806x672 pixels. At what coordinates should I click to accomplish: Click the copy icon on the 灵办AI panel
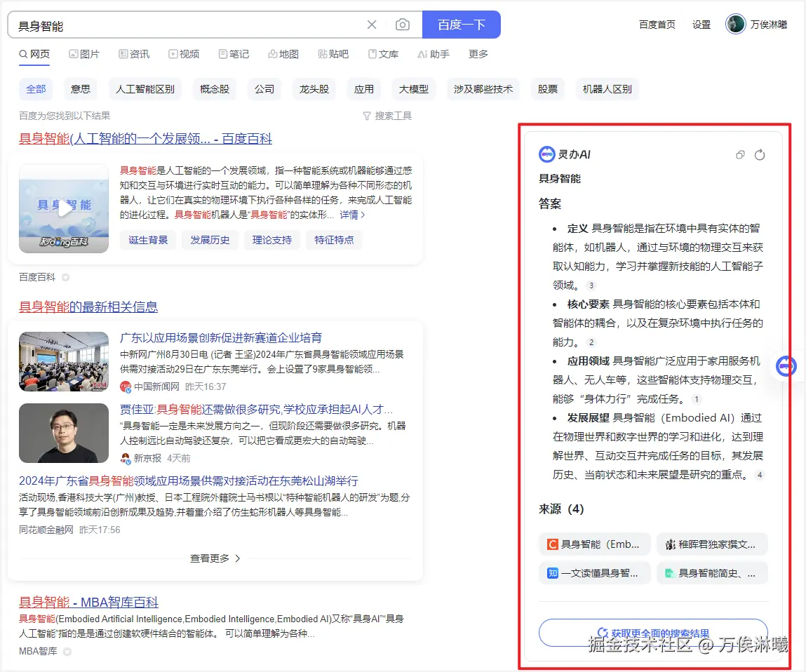point(740,154)
